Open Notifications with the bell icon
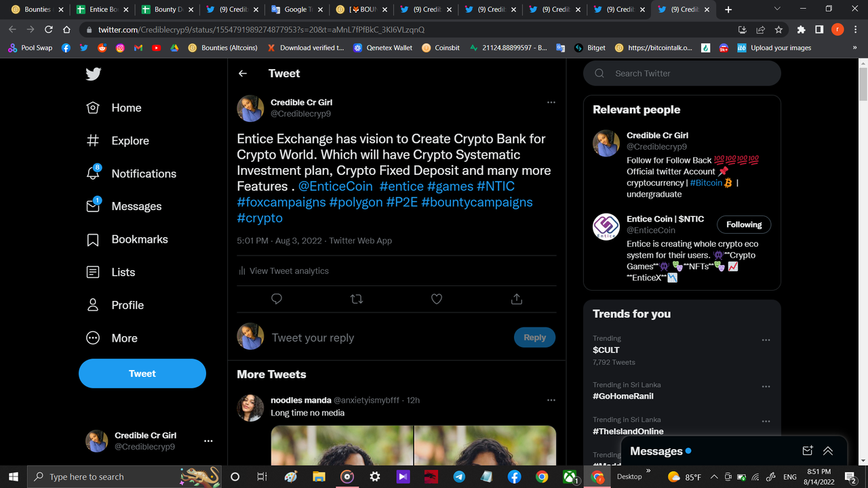Viewport: 868px width, 488px height. click(93, 174)
